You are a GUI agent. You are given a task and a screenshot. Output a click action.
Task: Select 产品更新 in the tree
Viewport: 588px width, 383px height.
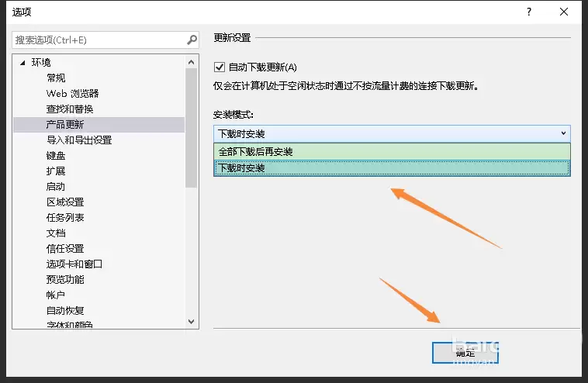click(x=99, y=124)
